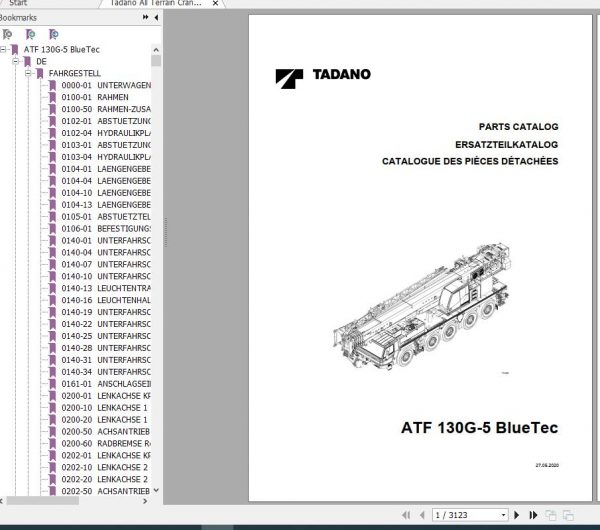Open the DE bookmark

pos(41,61)
